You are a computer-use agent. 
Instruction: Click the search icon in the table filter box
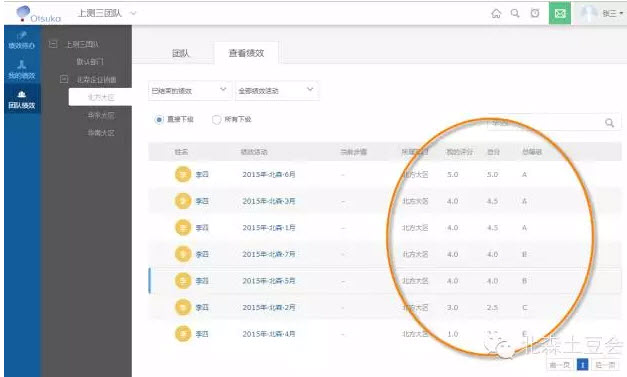(x=609, y=123)
